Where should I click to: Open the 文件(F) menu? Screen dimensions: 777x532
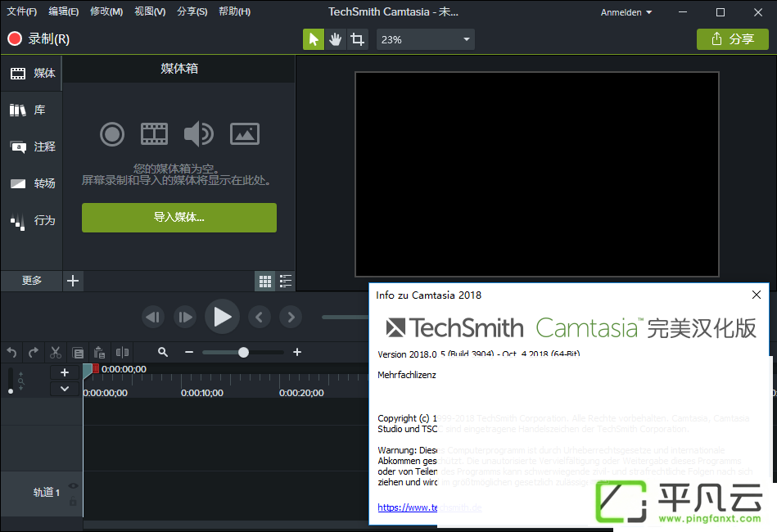(x=22, y=11)
